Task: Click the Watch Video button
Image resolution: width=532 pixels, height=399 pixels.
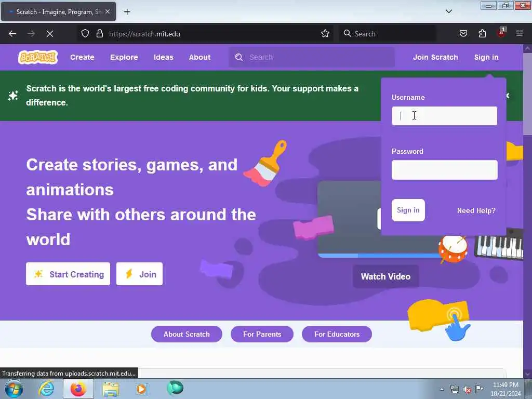Action: [x=385, y=276]
